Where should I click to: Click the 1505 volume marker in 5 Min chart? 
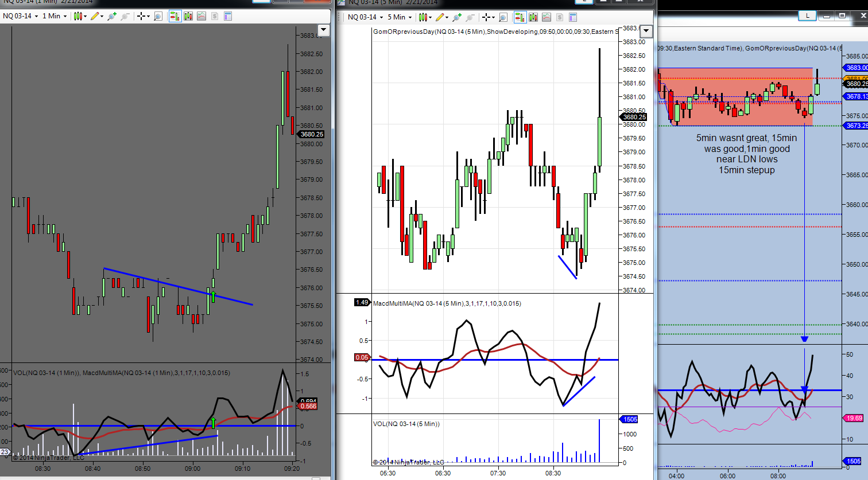tap(630, 419)
